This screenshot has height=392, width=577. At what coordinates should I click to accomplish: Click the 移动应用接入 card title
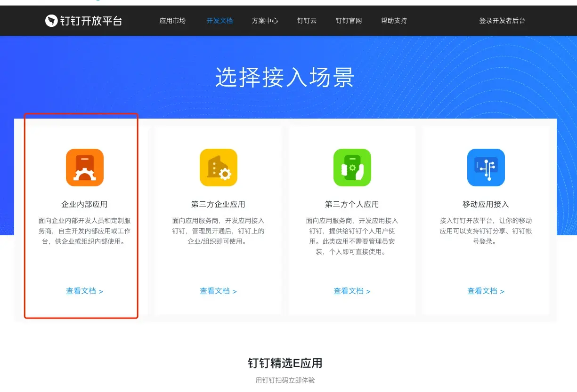[x=486, y=204]
